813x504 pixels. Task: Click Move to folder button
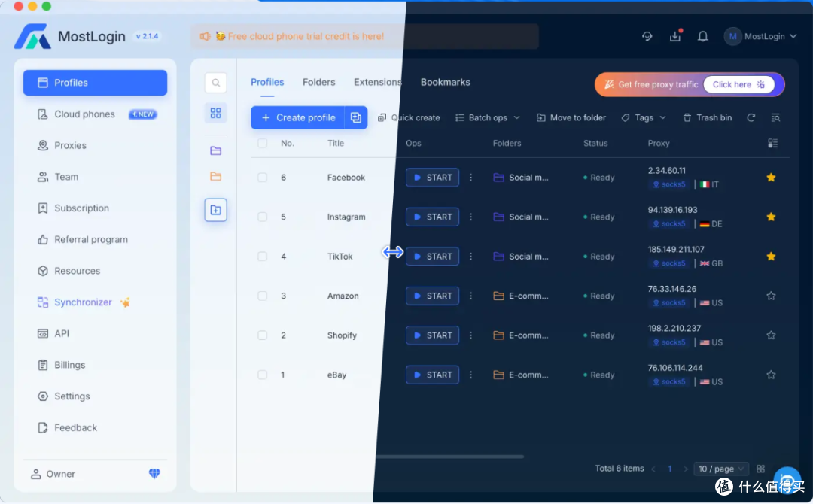571,117
